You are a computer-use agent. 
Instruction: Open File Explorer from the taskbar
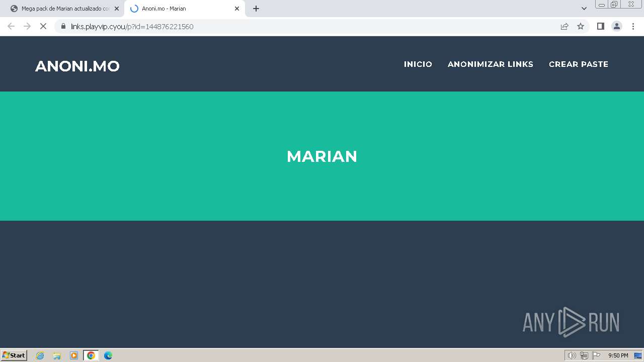pyautogui.click(x=57, y=355)
